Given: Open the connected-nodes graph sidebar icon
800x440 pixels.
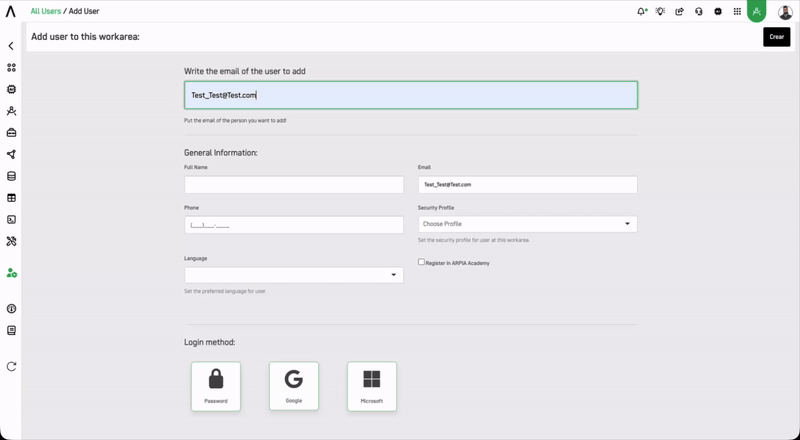Looking at the screenshot, I should 11,155.
